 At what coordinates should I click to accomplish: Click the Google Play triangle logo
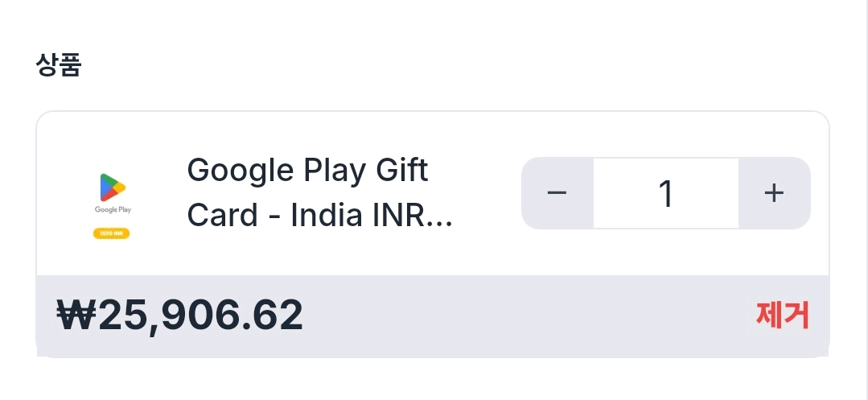coord(113,188)
